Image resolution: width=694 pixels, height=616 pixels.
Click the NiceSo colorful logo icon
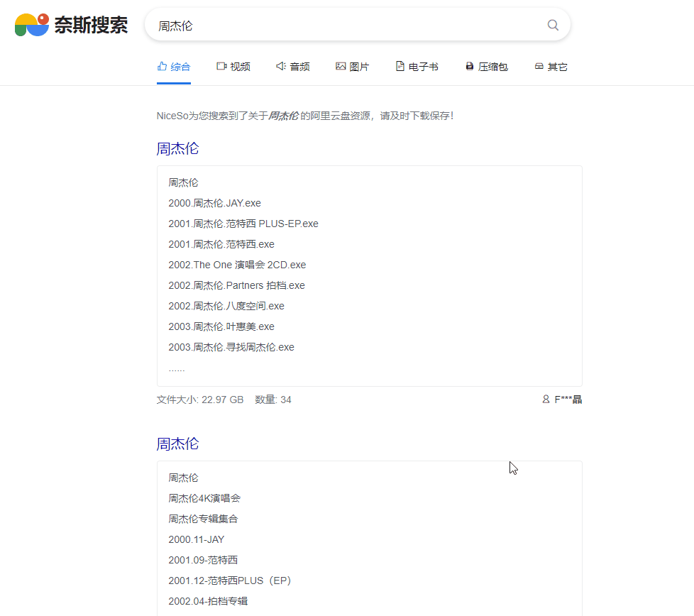pos(32,24)
